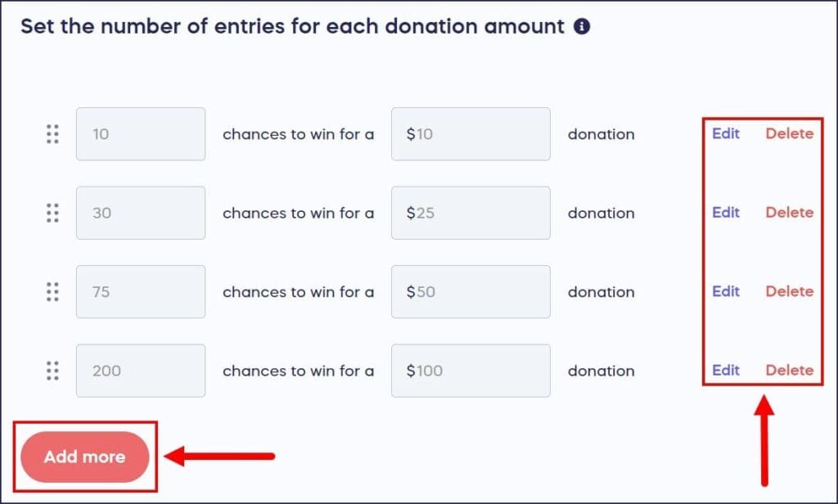Edit the $25 donation entry
Screen dimensions: 838x504
click(x=726, y=212)
